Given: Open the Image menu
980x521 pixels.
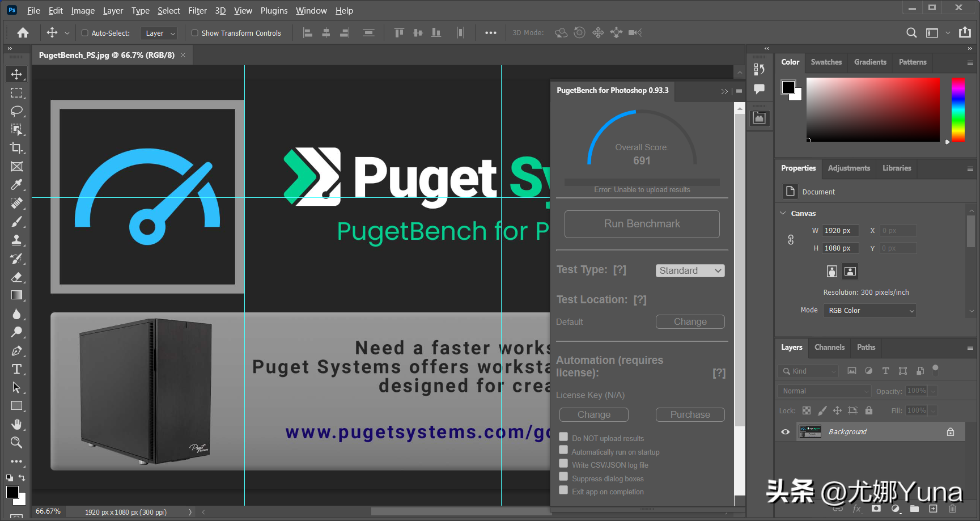Looking at the screenshot, I should (x=83, y=11).
